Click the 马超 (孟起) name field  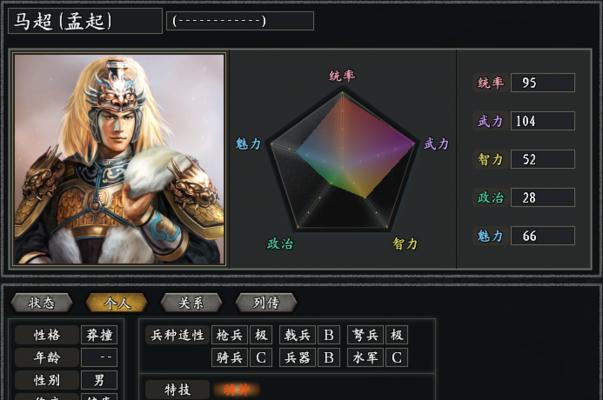pyautogui.click(x=85, y=21)
